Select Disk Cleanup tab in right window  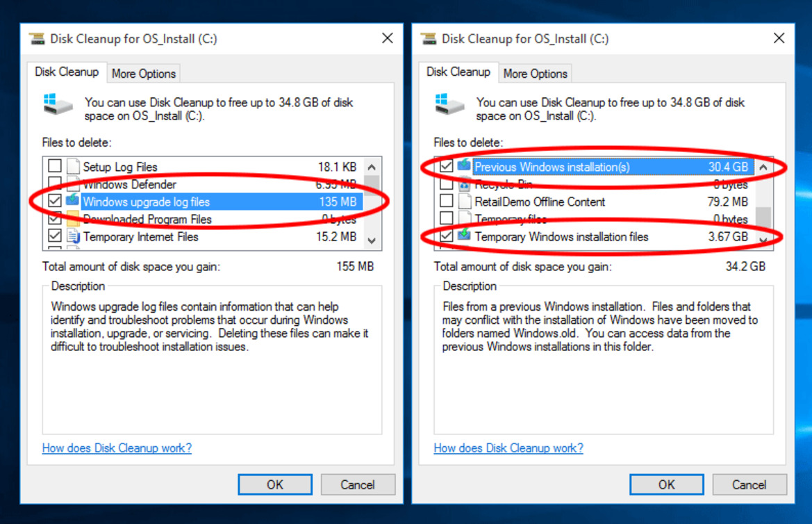click(458, 72)
